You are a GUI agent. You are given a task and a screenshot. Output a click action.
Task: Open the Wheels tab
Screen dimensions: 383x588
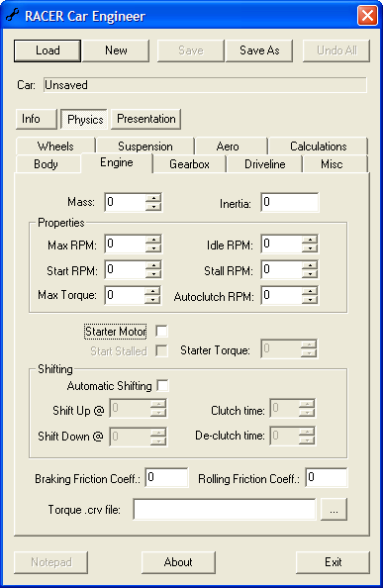pyautogui.click(x=55, y=146)
